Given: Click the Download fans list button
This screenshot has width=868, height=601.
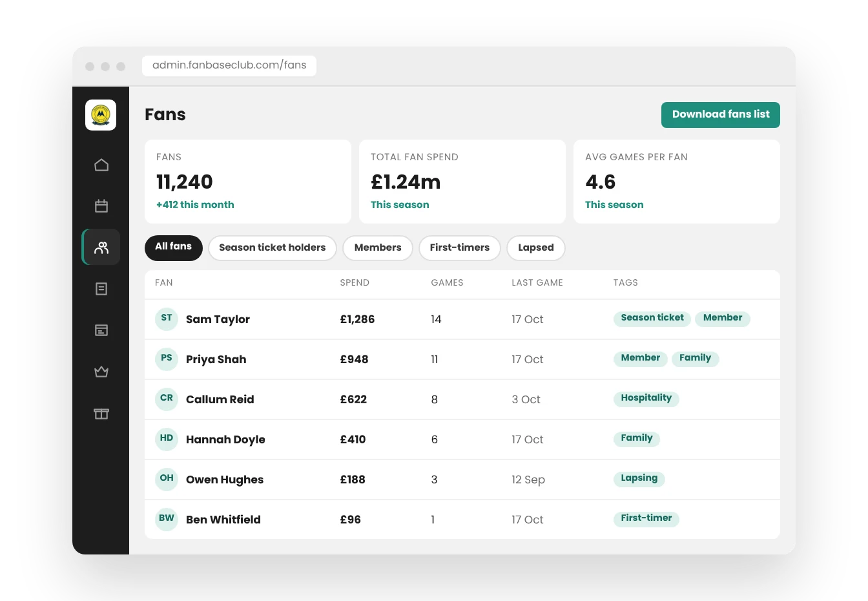Looking at the screenshot, I should [x=721, y=115].
